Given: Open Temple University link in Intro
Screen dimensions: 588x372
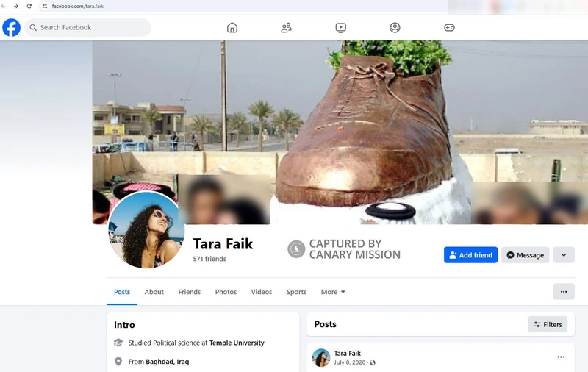Looking at the screenshot, I should coord(237,343).
